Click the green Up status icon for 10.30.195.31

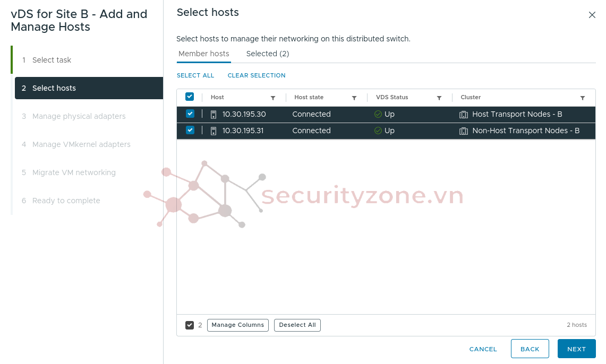378,131
